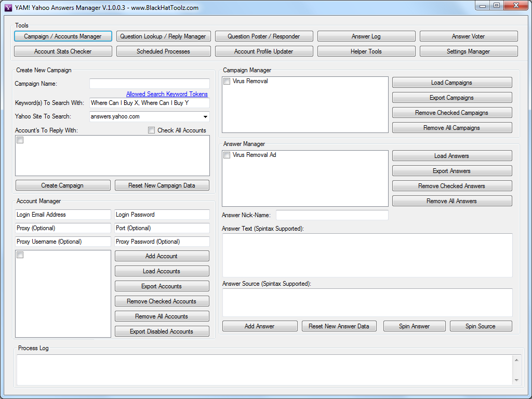
Task: Click the Proxy Username (Optional) field
Action: tap(63, 242)
